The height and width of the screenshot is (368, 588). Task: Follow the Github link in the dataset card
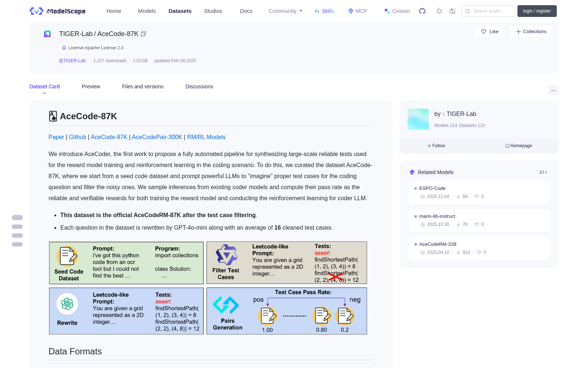[x=78, y=137]
